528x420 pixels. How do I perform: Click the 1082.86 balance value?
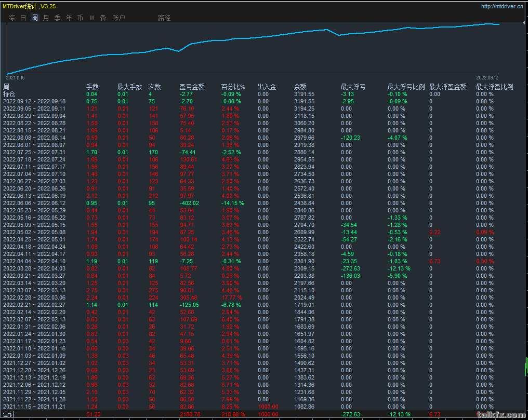click(x=304, y=407)
